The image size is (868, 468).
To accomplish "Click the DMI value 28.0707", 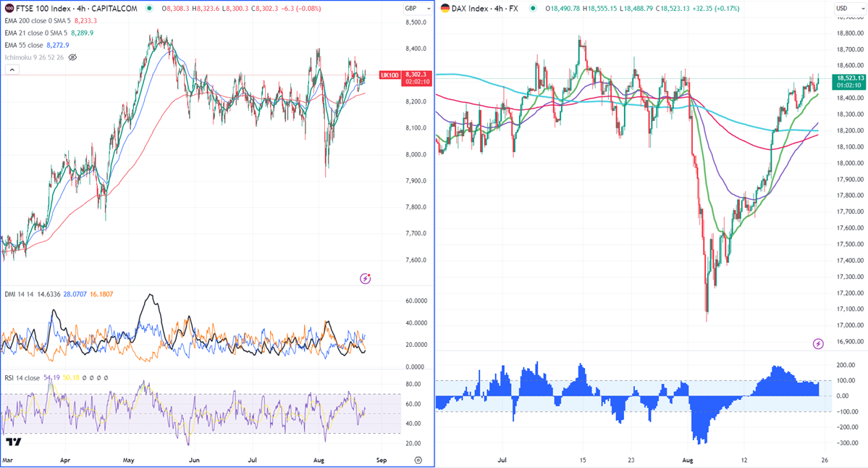I will 75,294.
